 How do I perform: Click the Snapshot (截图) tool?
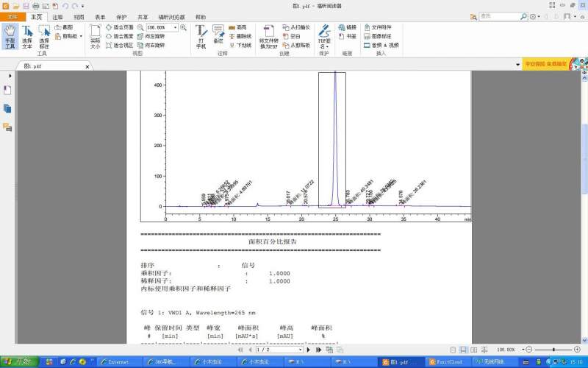click(x=64, y=27)
